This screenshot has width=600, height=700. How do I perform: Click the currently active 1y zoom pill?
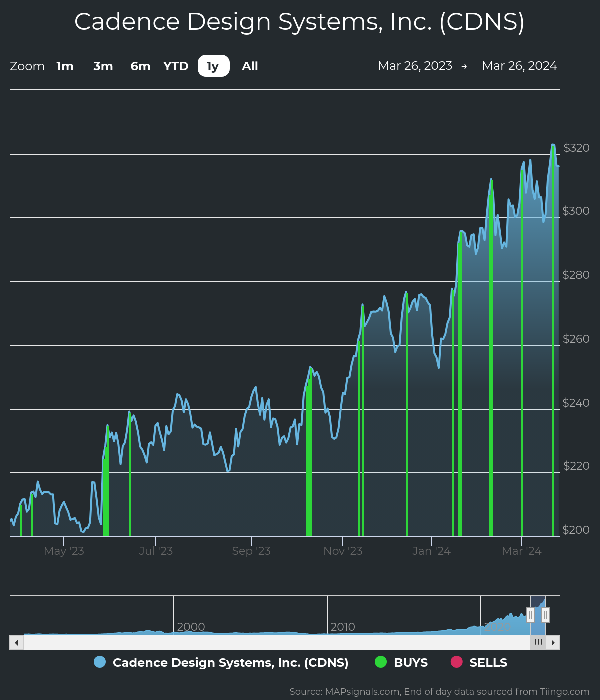point(213,66)
